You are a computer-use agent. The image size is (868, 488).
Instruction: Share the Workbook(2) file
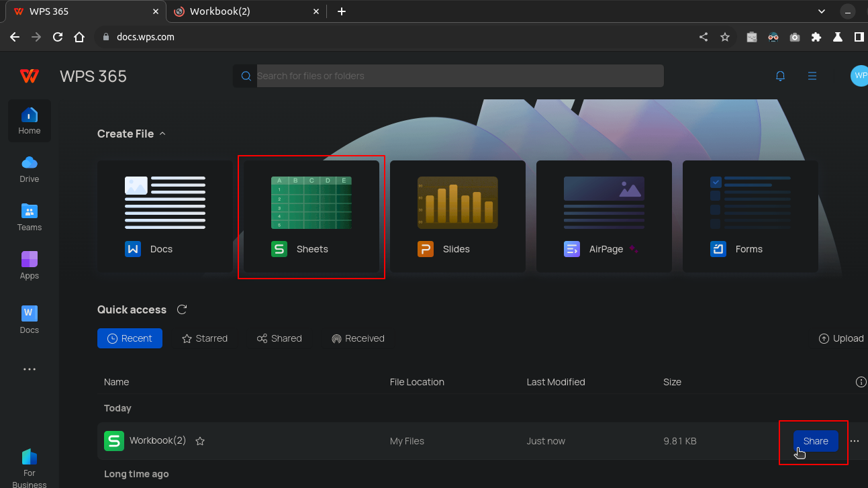point(816,441)
